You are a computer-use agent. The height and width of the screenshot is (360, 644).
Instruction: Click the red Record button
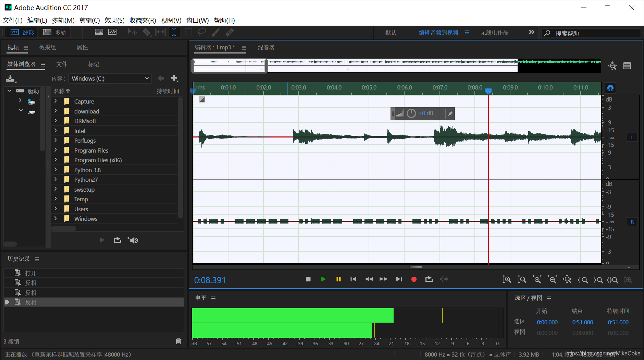pos(414,279)
